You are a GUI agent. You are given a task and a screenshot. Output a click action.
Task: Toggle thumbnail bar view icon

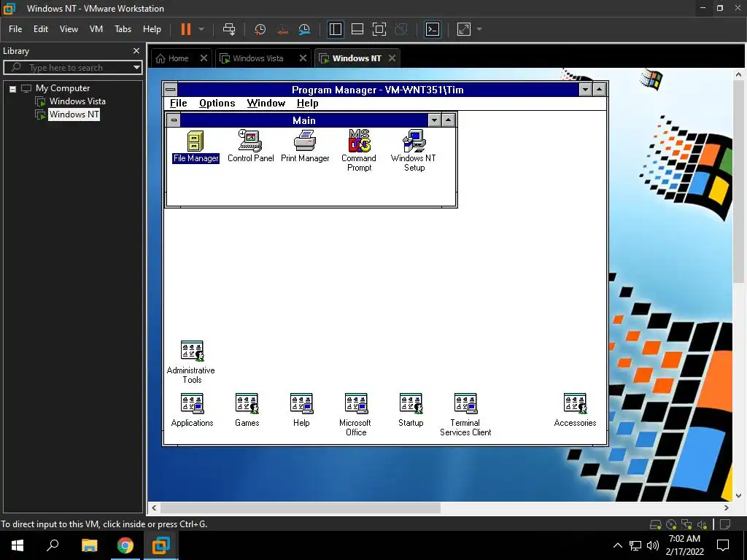pyautogui.click(x=357, y=29)
